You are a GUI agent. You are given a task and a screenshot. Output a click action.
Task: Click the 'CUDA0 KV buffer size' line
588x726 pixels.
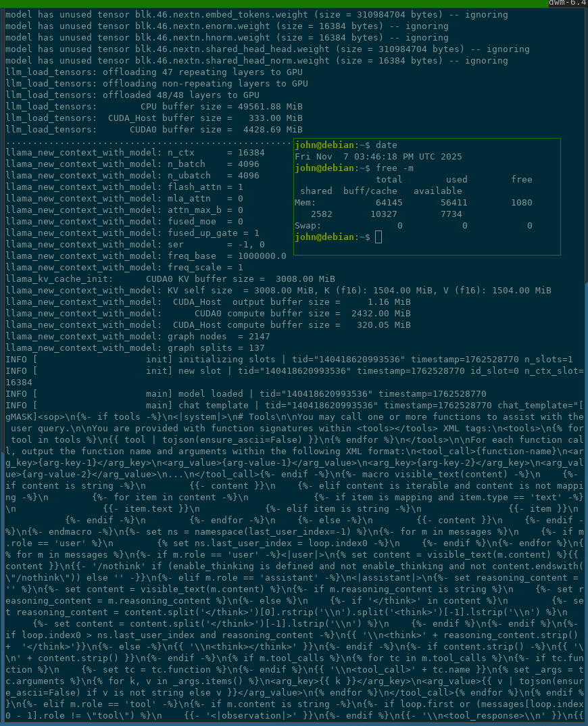pos(170,279)
